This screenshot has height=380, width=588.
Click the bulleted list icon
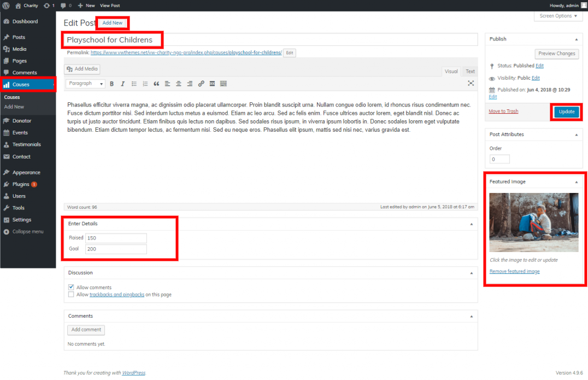[134, 84]
